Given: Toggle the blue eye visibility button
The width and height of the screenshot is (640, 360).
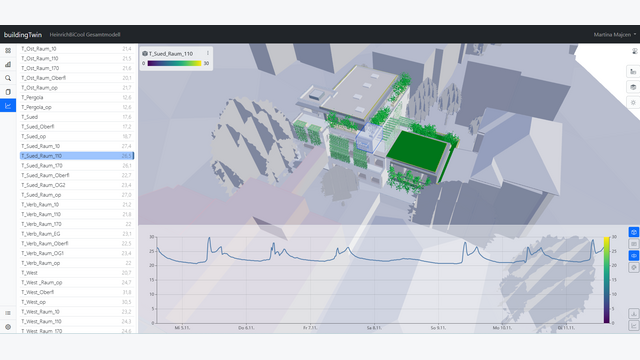Looking at the screenshot, I should tap(633, 256).
